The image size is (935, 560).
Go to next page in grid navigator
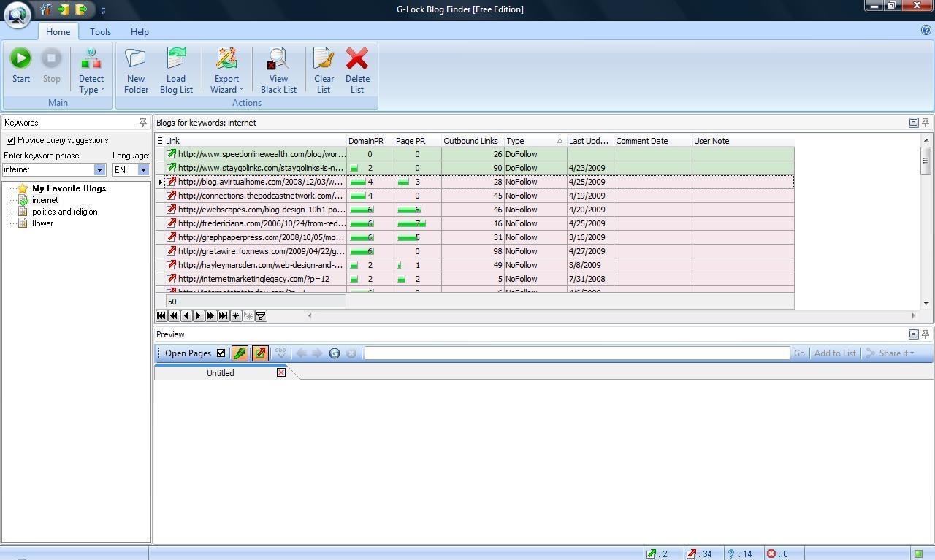point(211,316)
